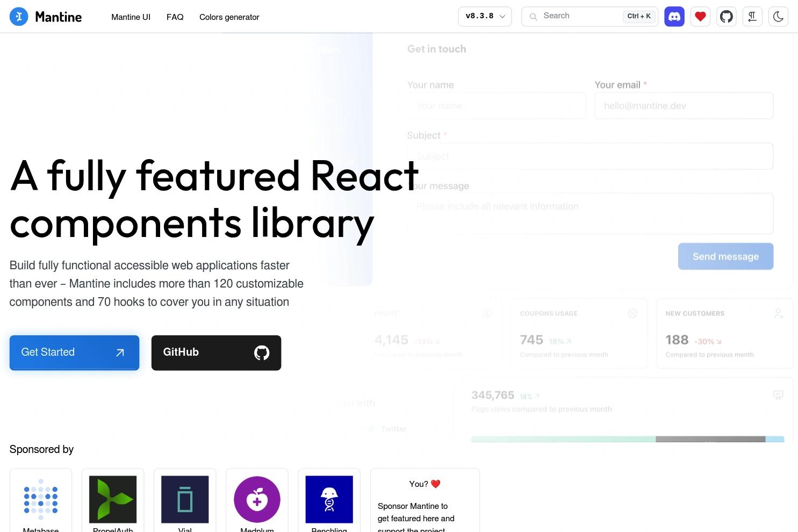Open the GitHub icon in the header

[x=727, y=17]
